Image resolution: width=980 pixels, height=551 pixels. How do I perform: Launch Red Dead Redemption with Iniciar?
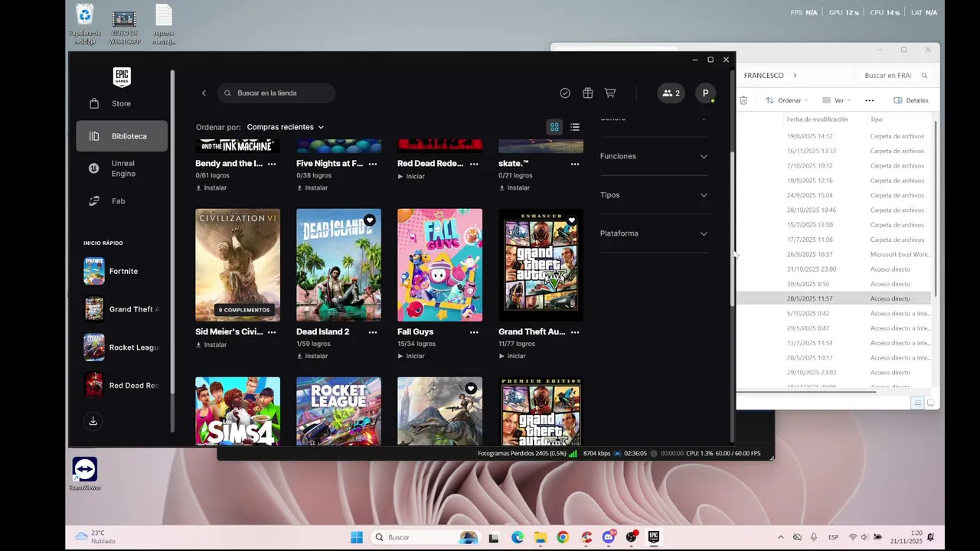coord(411,176)
